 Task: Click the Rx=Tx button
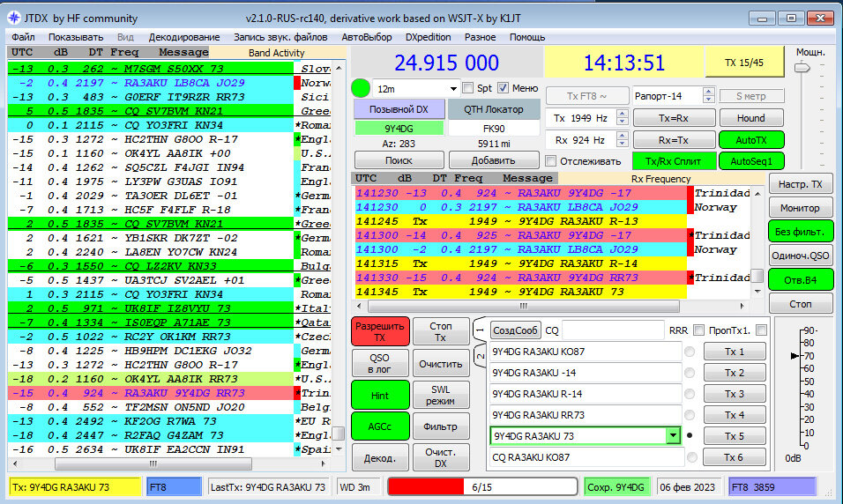[674, 140]
